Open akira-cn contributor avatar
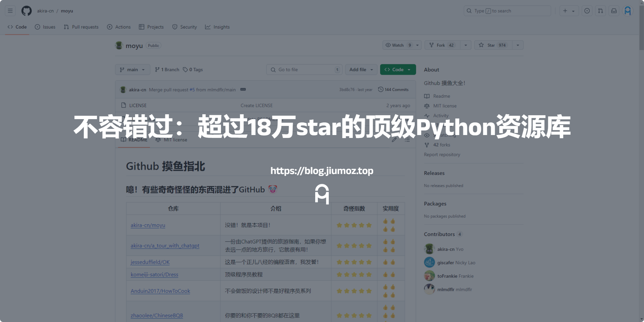Viewport: 644px width, 322px height. click(429, 249)
